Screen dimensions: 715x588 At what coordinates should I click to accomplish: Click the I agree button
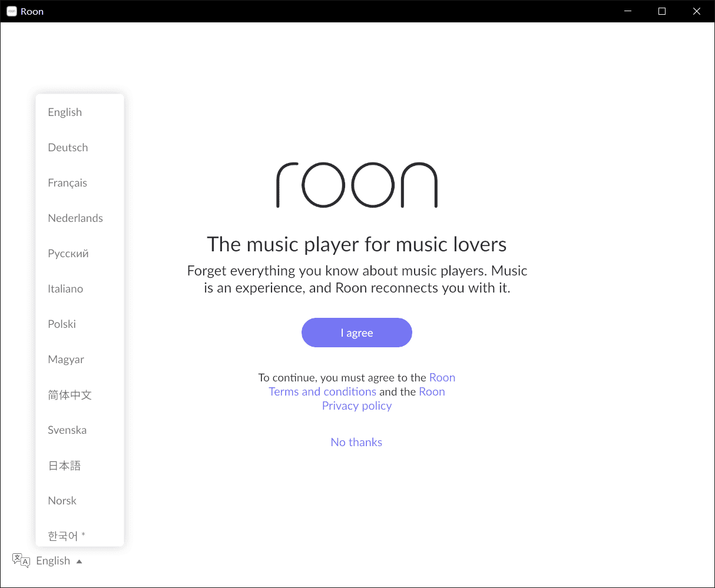(357, 333)
